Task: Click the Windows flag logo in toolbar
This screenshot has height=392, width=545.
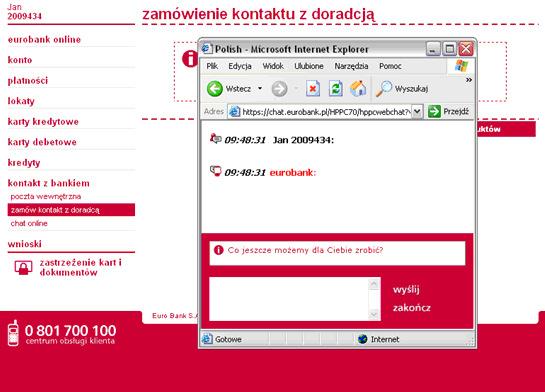Action: click(x=461, y=66)
